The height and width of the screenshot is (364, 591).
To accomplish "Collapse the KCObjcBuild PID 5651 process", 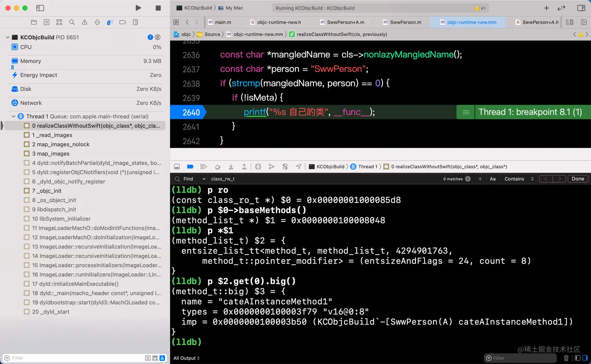I will click(x=7, y=37).
